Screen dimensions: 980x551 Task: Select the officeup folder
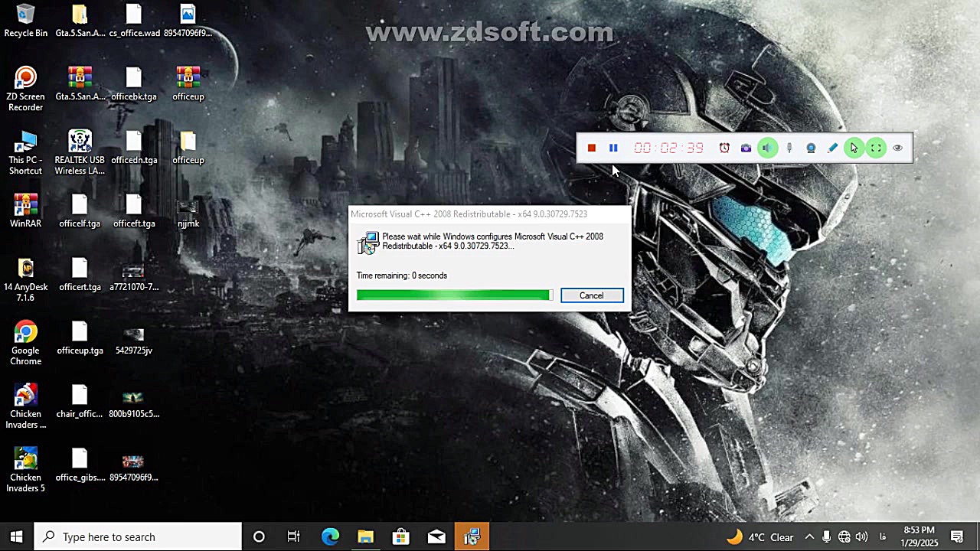click(188, 148)
